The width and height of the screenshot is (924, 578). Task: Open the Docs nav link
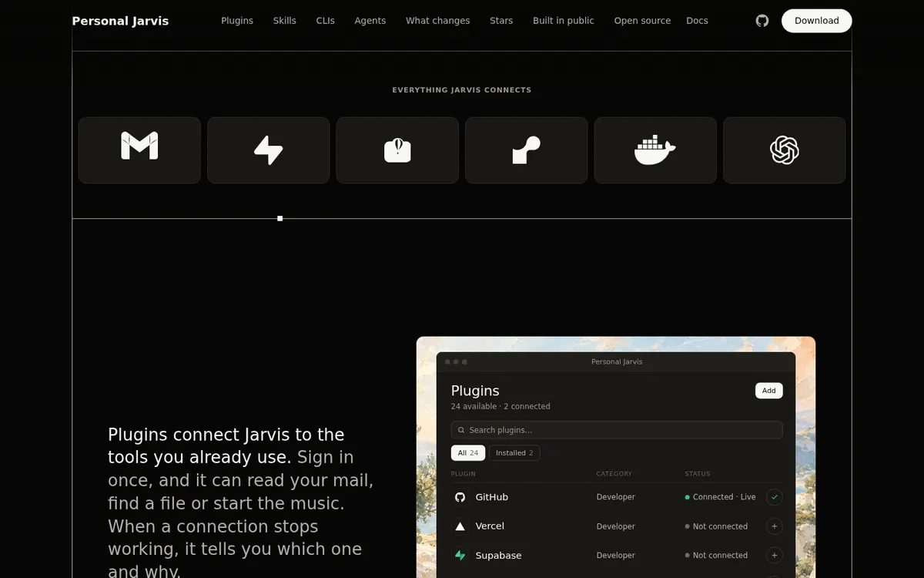click(697, 21)
